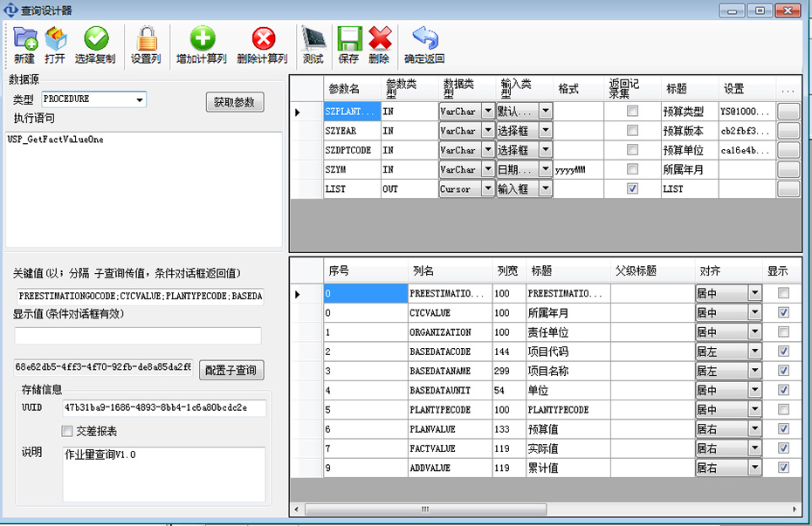Click the 增加计算列 green plus icon
The width and height of the screenshot is (812, 526).
202,39
